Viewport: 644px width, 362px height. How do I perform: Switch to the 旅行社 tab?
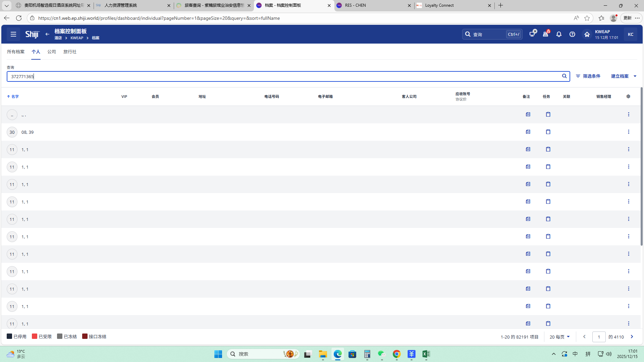coord(70,52)
